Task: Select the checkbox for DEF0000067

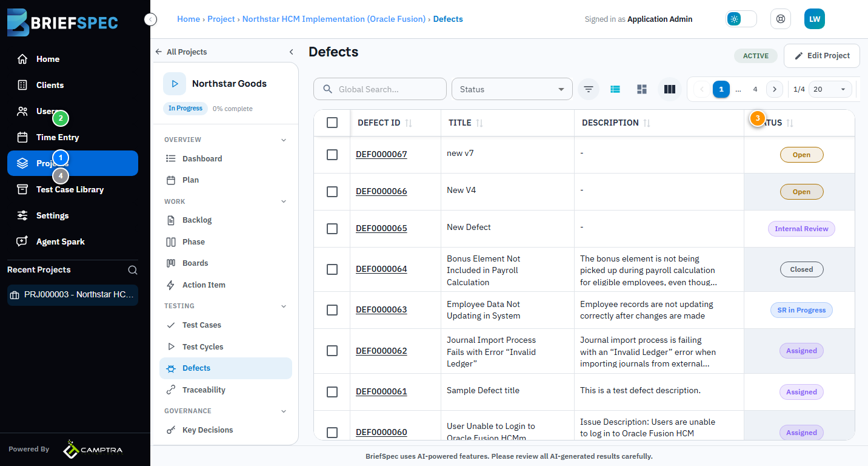Action: tap(332, 155)
